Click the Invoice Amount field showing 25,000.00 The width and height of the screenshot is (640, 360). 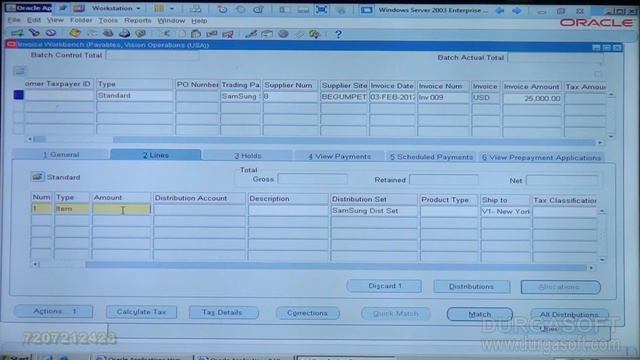click(532, 98)
